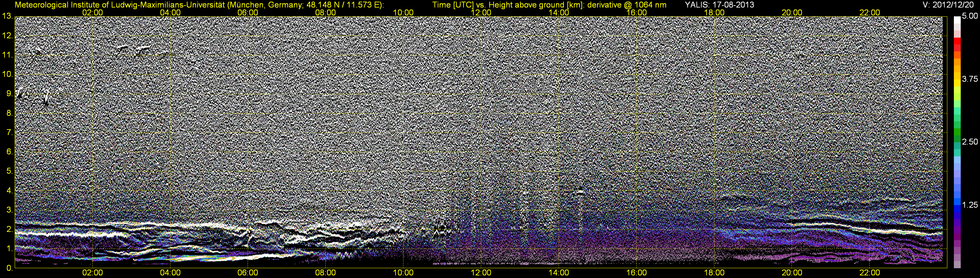Screen dimensions: 980x278
Task: Click the 20:00 label on the top time axis
Action: [x=792, y=12]
